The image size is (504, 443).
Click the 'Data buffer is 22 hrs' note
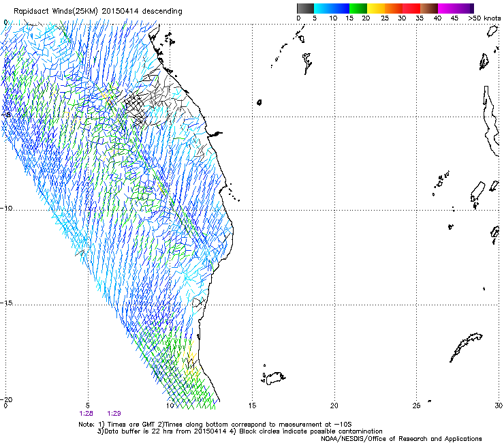tap(162, 431)
